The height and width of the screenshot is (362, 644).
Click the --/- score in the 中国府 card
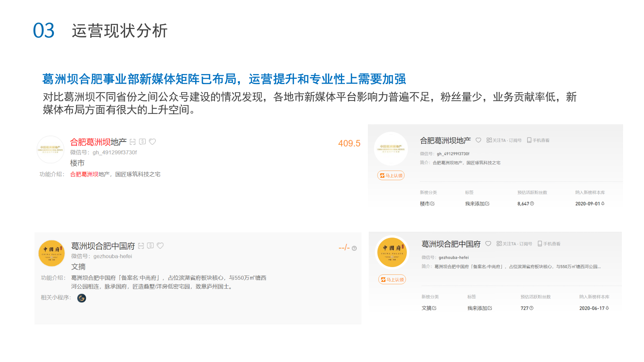point(344,248)
